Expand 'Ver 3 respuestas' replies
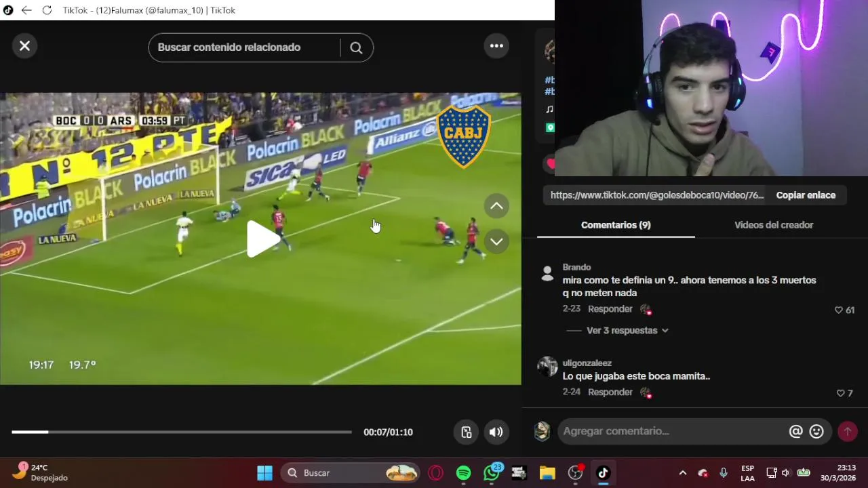868x488 pixels. point(627,331)
